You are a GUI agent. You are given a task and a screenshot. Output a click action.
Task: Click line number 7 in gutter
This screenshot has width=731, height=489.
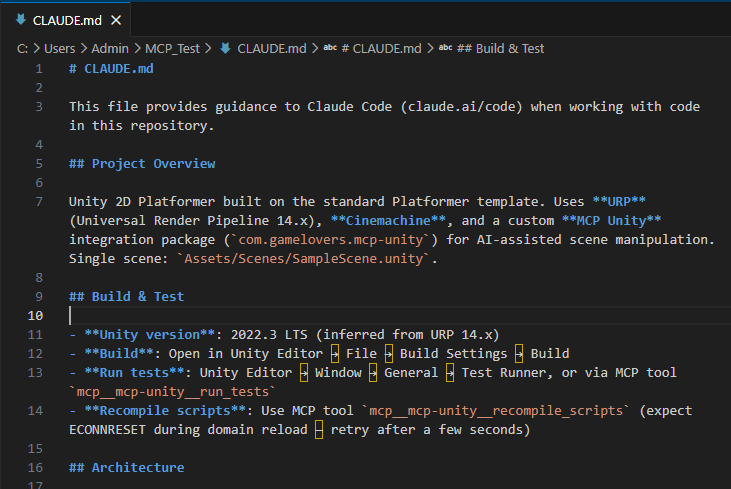pyautogui.click(x=39, y=202)
